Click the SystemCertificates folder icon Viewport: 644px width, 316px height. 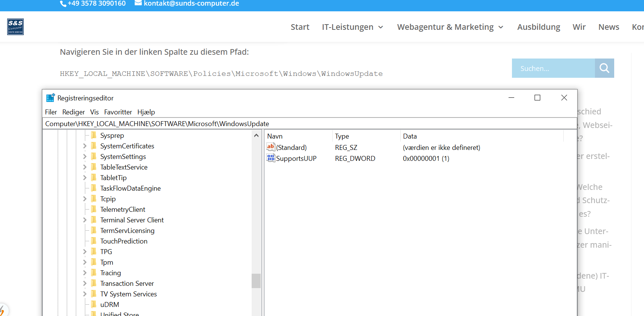(x=94, y=146)
